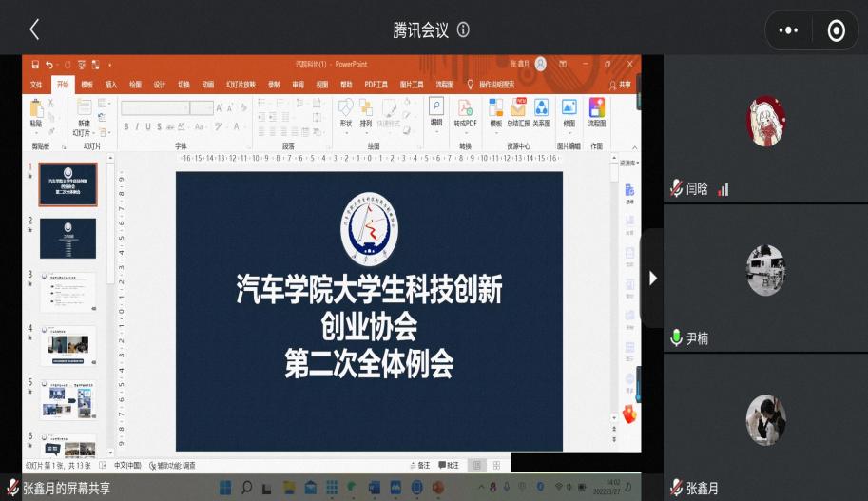
Task: Open the 备注 notes pane
Action: 419,465
